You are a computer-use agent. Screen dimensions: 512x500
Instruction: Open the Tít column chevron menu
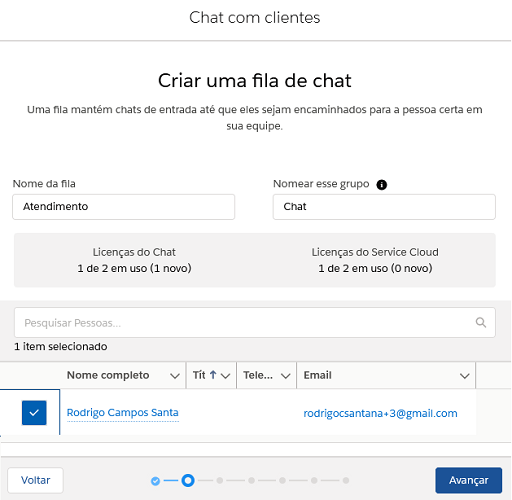coord(226,376)
